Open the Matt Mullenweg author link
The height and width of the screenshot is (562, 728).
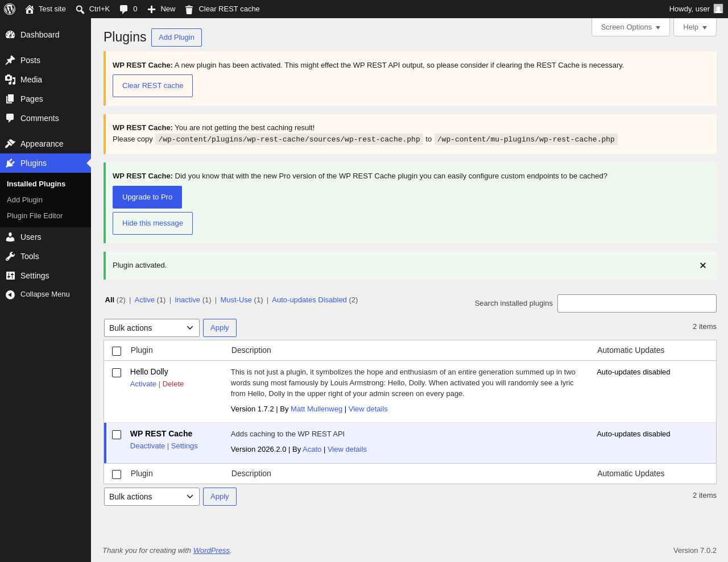coord(316,409)
